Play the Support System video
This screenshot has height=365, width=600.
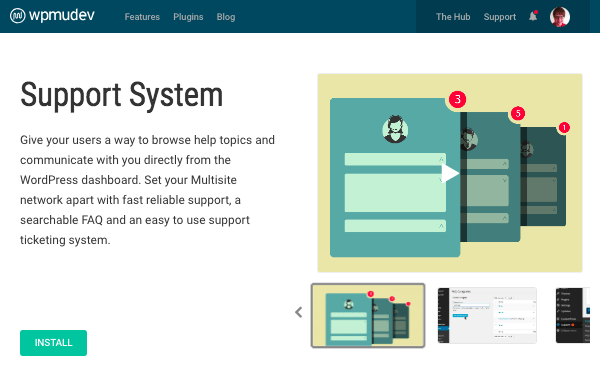click(450, 173)
